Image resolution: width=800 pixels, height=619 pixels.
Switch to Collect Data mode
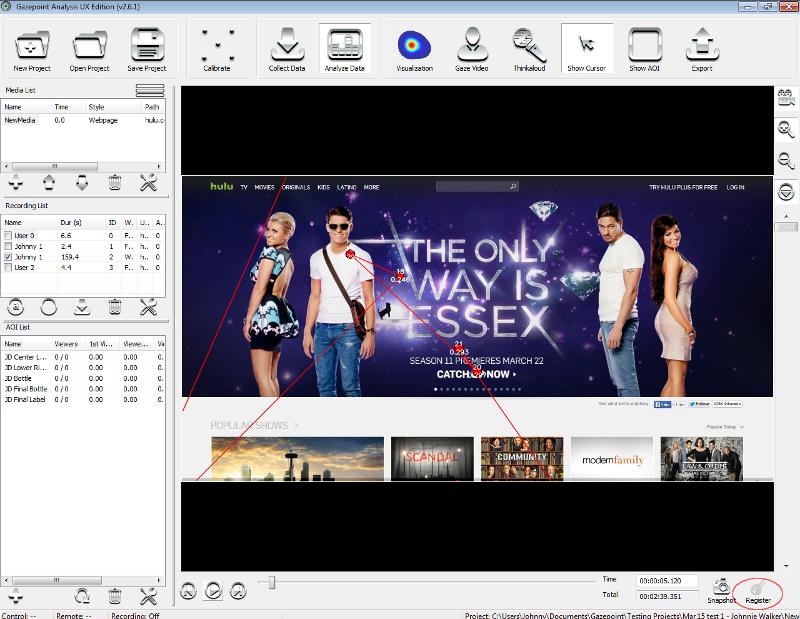287,49
